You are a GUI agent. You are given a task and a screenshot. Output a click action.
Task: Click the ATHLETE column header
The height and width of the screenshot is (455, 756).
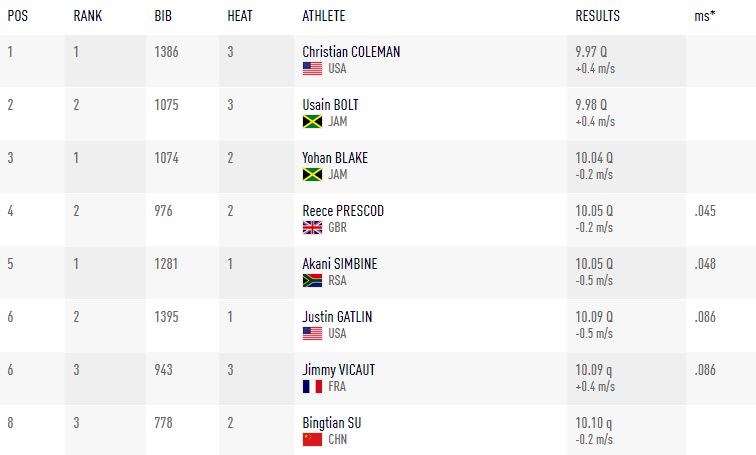pyautogui.click(x=326, y=16)
